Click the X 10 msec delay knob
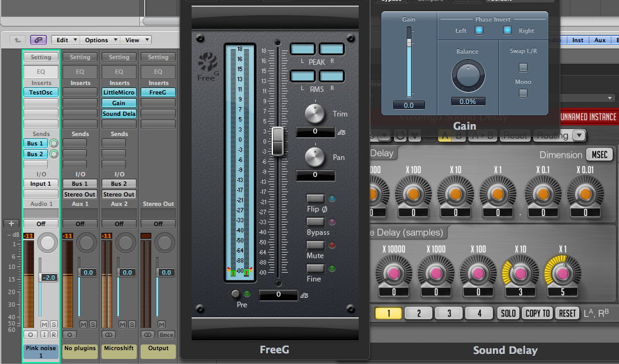619x364 pixels. 456,194
